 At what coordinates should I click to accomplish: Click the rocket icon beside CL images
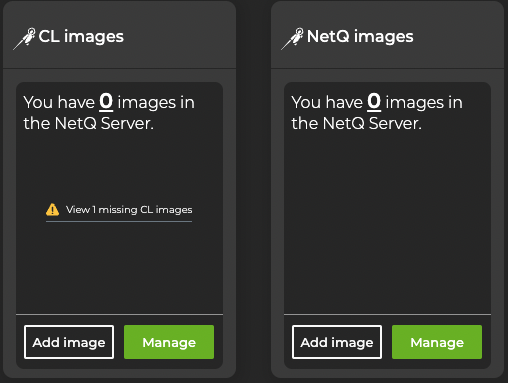(x=24, y=39)
